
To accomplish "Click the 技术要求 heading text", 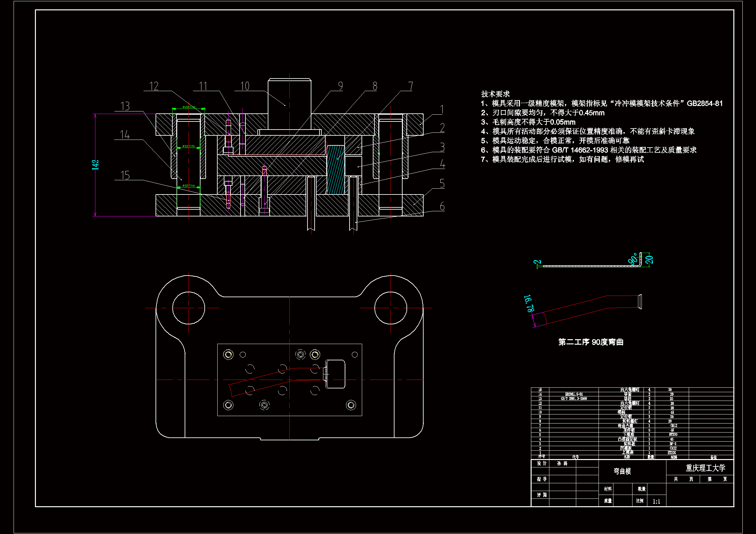I will (x=495, y=94).
